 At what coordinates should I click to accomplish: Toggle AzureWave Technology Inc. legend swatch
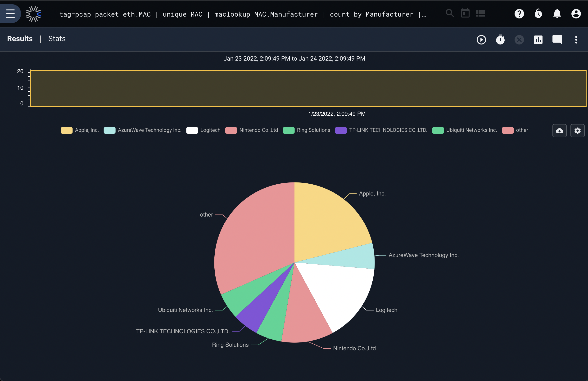(109, 130)
